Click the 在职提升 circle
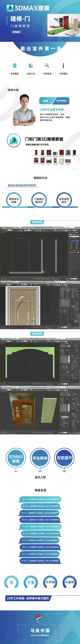The width and height of the screenshot is (80, 644). click(x=64, y=458)
